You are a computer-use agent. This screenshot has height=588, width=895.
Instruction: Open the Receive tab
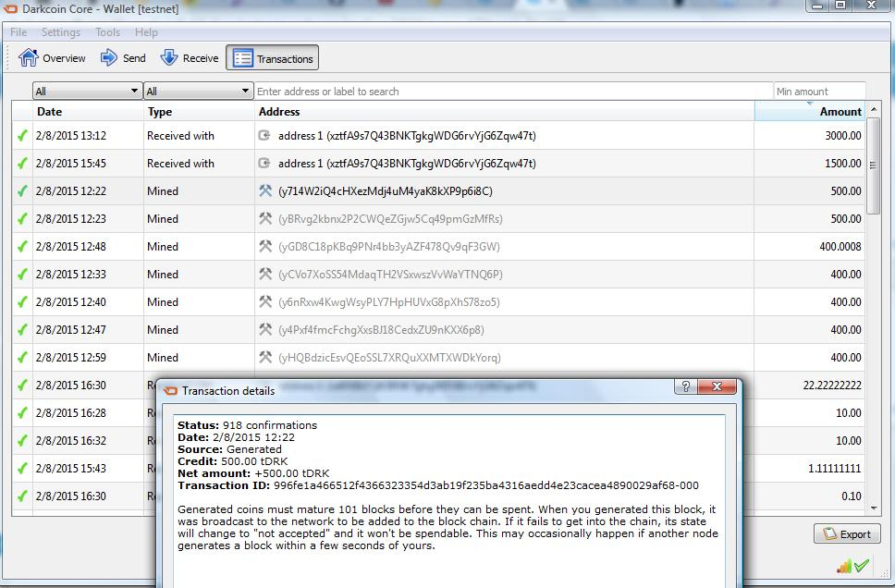190,58
